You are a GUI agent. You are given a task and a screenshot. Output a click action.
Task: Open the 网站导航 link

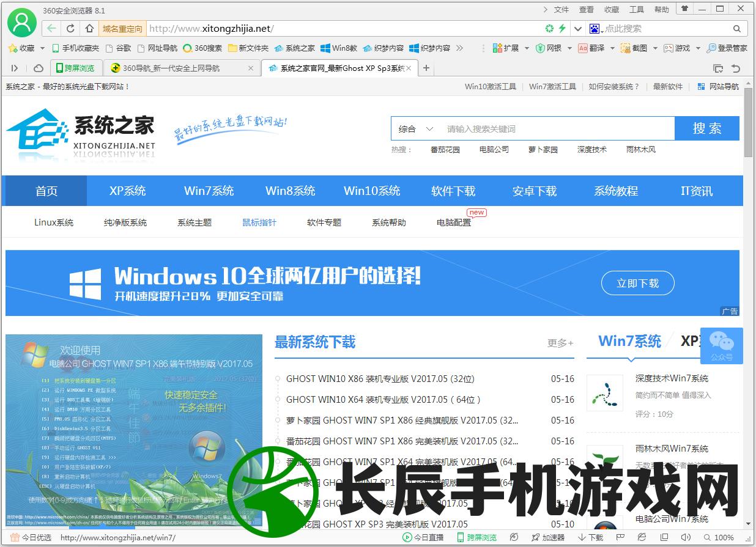coord(718,87)
